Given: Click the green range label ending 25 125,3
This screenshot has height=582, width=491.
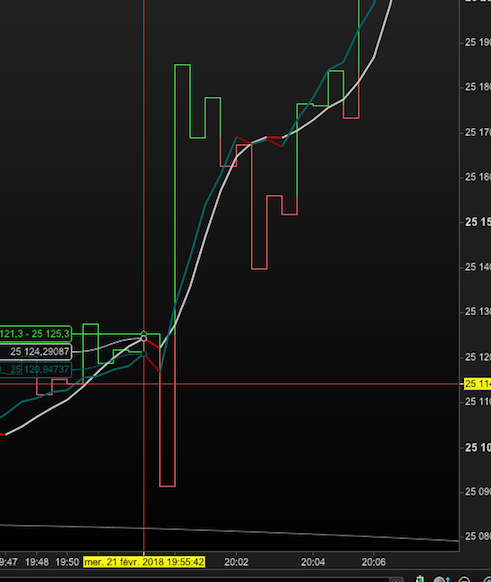Looking at the screenshot, I should 35,334.
